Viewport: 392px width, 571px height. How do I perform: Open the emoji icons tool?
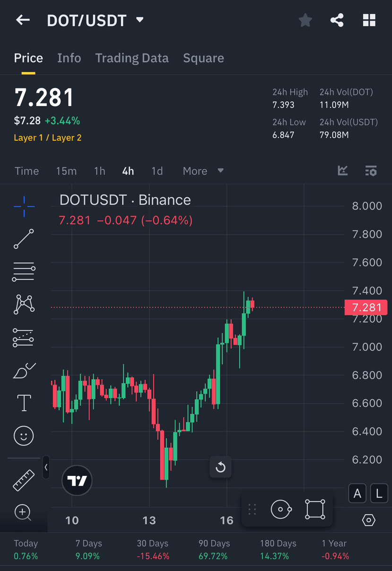24,435
